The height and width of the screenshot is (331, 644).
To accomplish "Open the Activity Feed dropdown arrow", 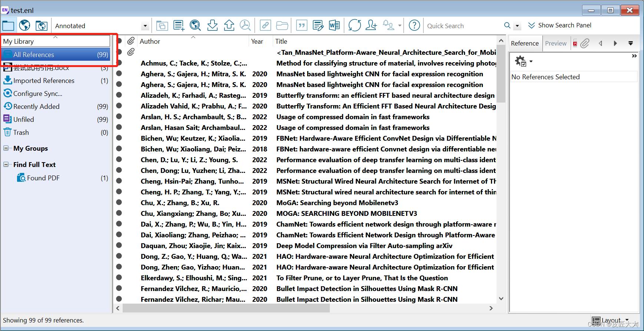I will (400, 26).
